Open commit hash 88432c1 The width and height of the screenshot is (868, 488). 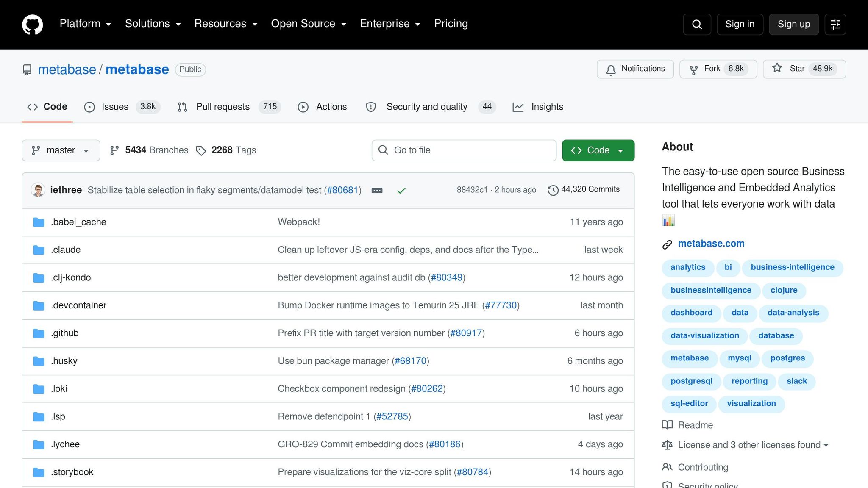[x=472, y=190]
